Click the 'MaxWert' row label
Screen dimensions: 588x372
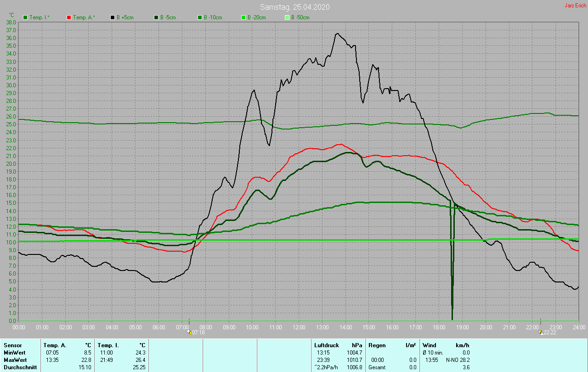point(15,360)
